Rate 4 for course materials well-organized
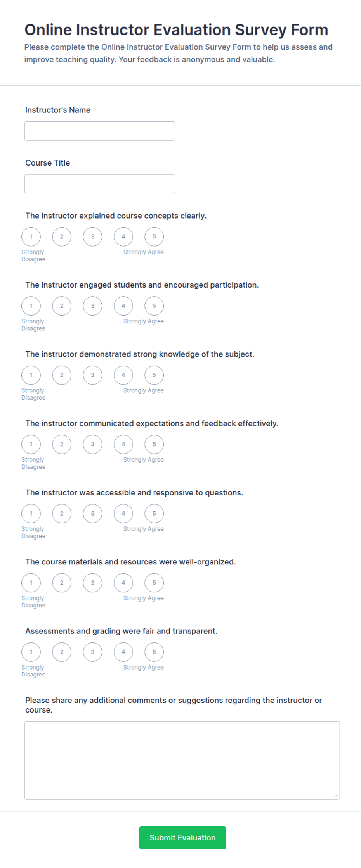Viewport: 361px width, 868px height. tap(123, 583)
